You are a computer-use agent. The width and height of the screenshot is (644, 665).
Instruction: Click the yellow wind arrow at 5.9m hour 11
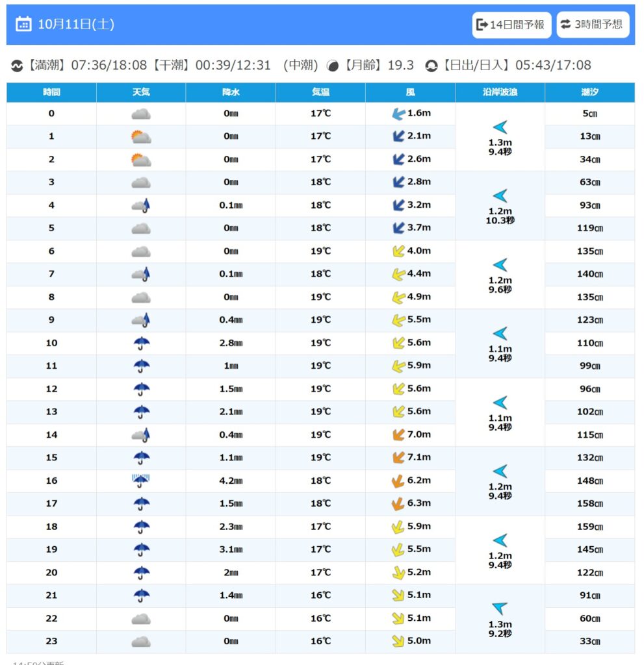pyautogui.click(x=398, y=366)
